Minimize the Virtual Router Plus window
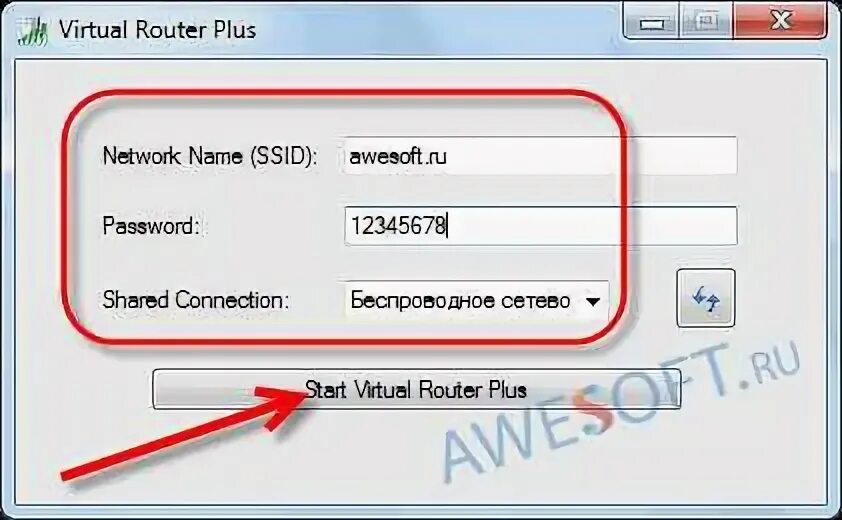 [651, 22]
